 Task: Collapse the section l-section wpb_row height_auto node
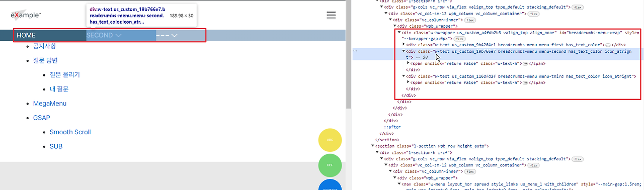click(372, 146)
